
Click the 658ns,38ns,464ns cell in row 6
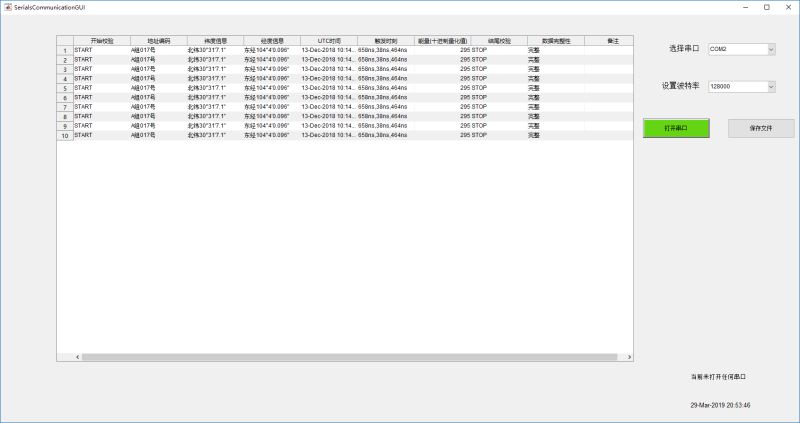click(x=386, y=97)
